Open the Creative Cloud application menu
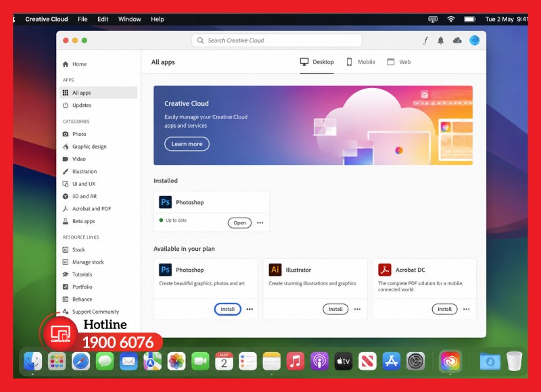This screenshot has height=392, width=541. click(47, 20)
